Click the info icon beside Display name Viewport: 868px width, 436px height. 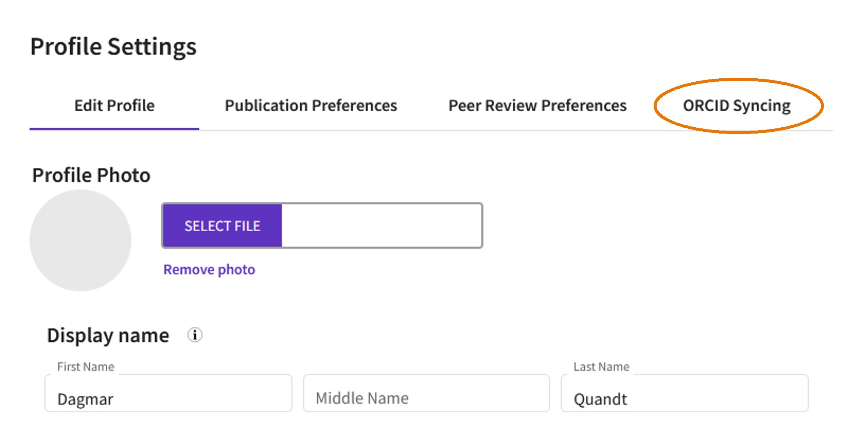[195, 335]
